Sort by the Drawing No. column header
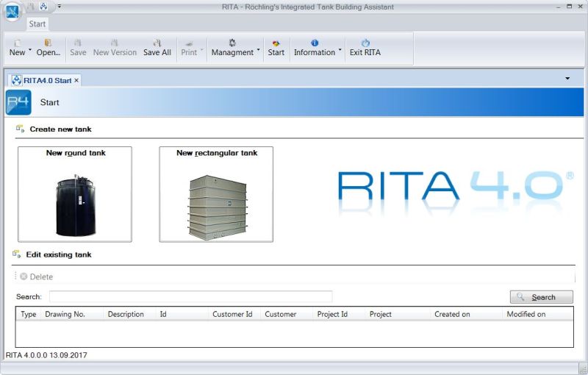Screen dimensions: 588x375 point(65,314)
